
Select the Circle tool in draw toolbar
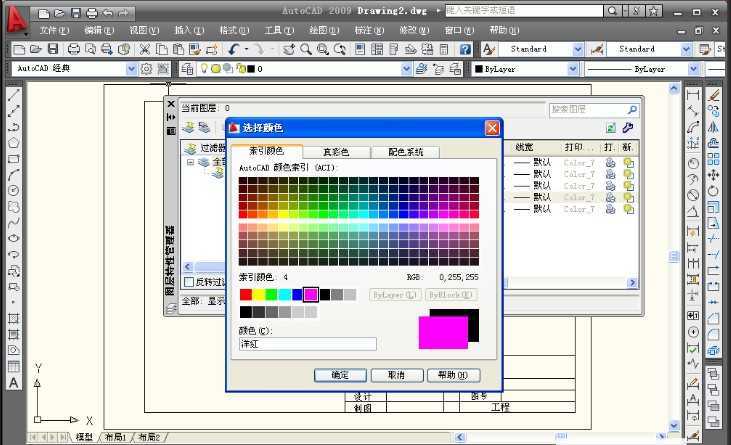coord(14,191)
